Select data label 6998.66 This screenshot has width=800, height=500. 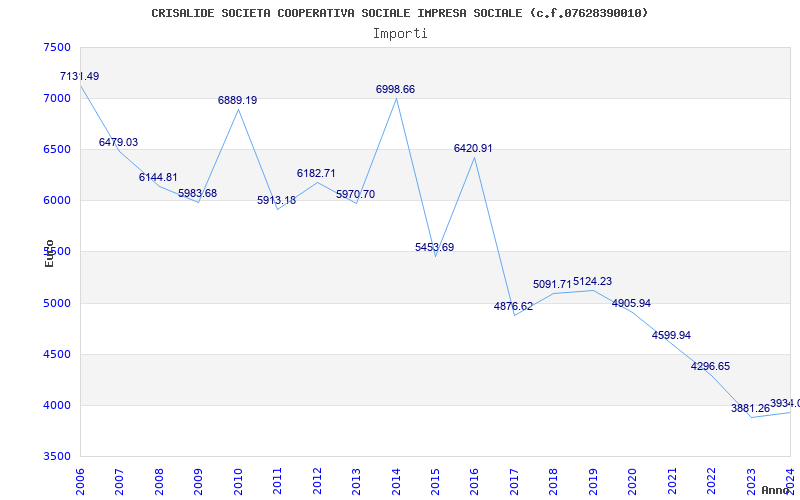(395, 90)
